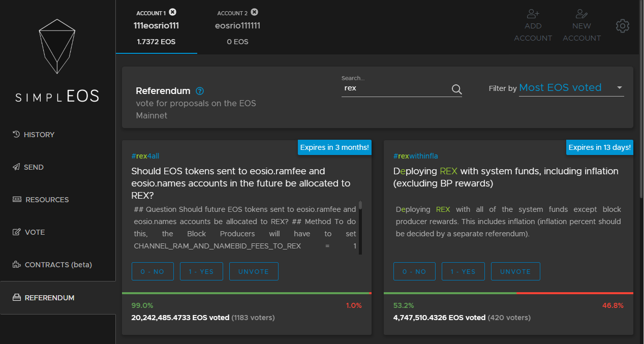Viewport: 644px width, 344px height.
Task: Switch to the eosrio111111 account tab
Action: (x=238, y=27)
